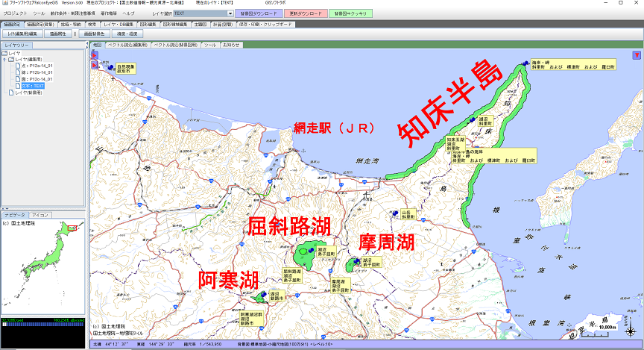Select the レイヤツリー panel tab
This screenshot has height=350, width=644.
coord(17,46)
